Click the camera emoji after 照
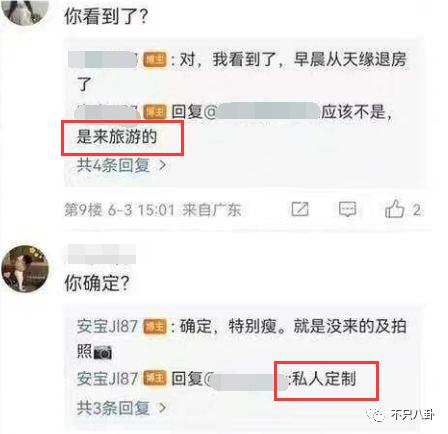448x434 pixels. pyautogui.click(x=103, y=353)
